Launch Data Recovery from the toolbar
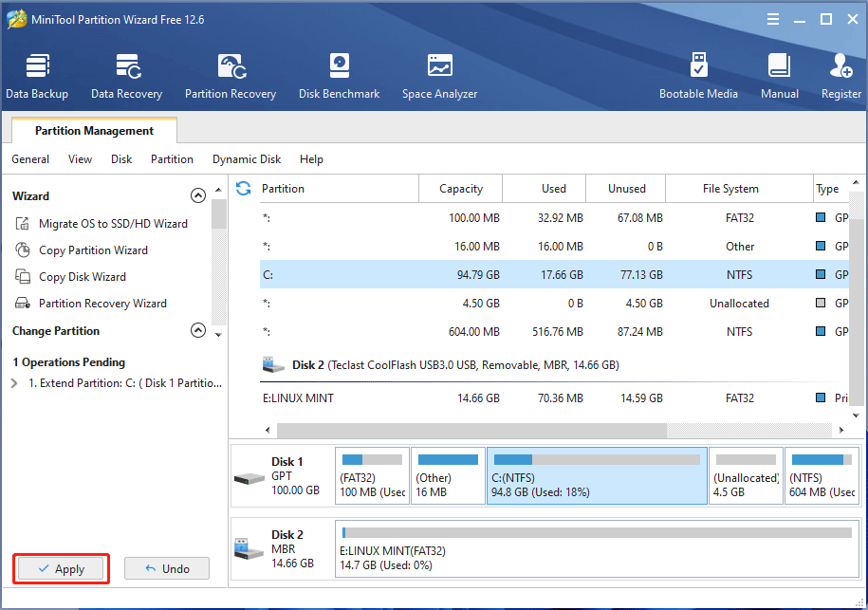Viewport: 868px width, 610px height. point(127,77)
